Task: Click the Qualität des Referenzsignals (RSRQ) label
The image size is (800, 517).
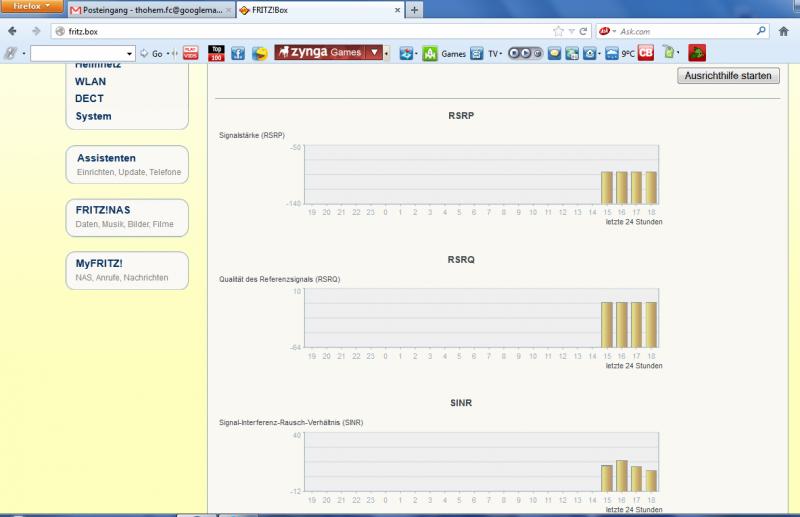Action: point(280,279)
